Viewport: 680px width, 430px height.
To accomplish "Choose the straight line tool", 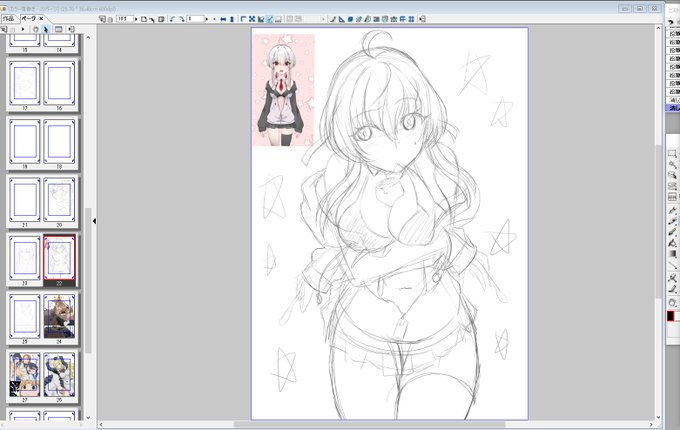I will point(672,265).
